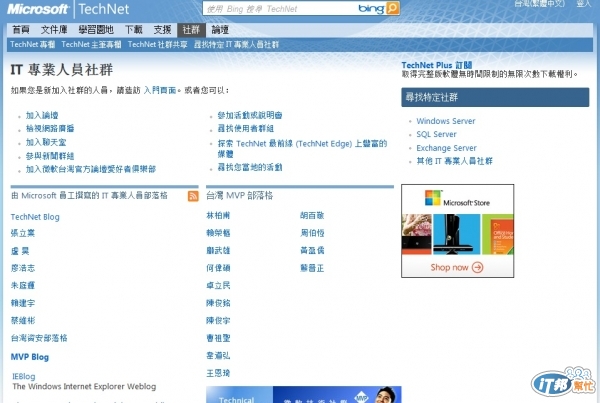
Task: Open MVP blog of 顧武雄
Action: point(218,250)
